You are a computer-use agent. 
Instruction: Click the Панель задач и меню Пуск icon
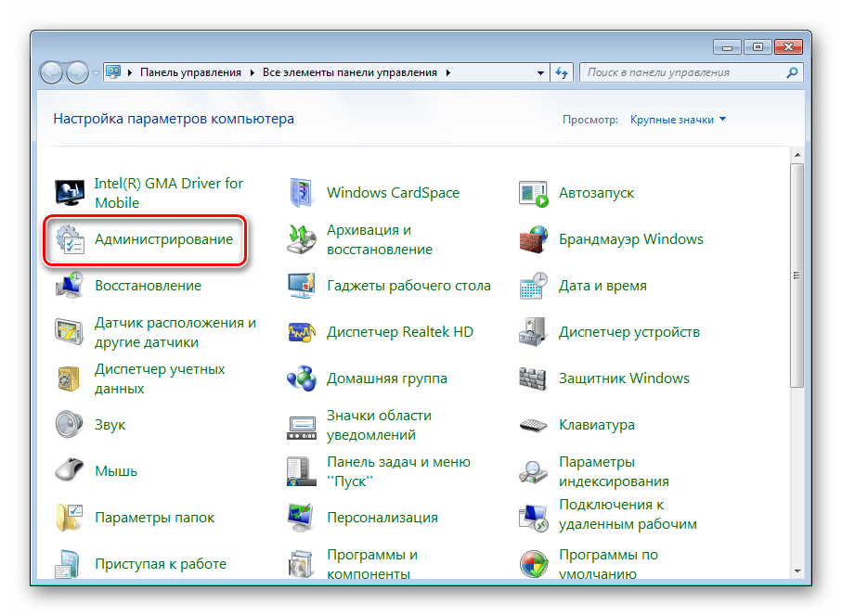[x=302, y=471]
